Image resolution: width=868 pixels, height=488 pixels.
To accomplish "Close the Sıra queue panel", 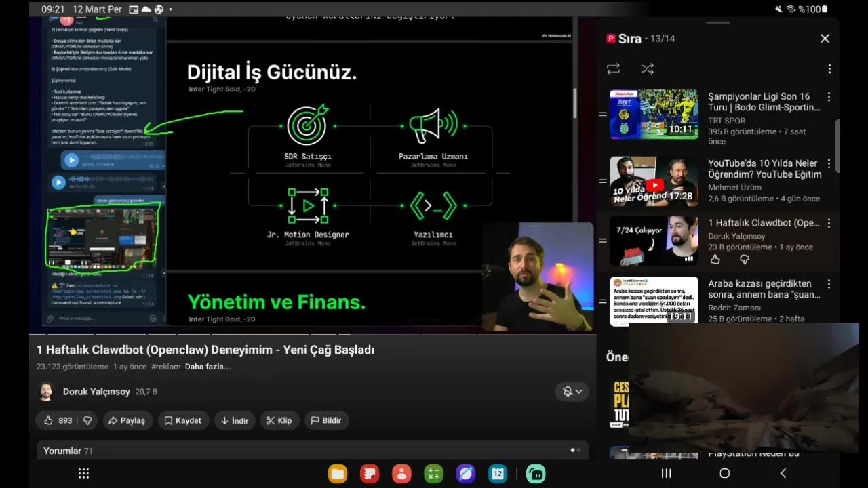I will tap(825, 39).
